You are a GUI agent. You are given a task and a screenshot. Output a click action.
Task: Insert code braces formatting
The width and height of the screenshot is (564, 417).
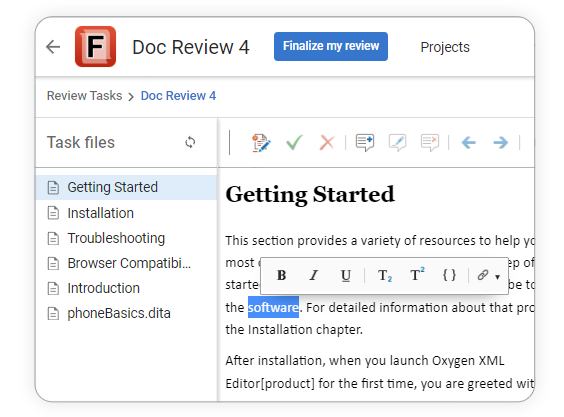[x=449, y=275]
